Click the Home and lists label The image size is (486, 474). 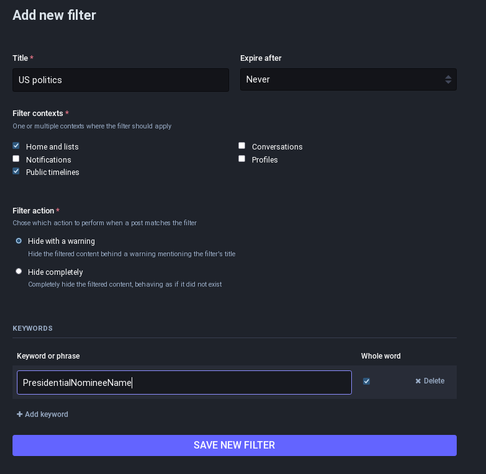click(x=52, y=147)
